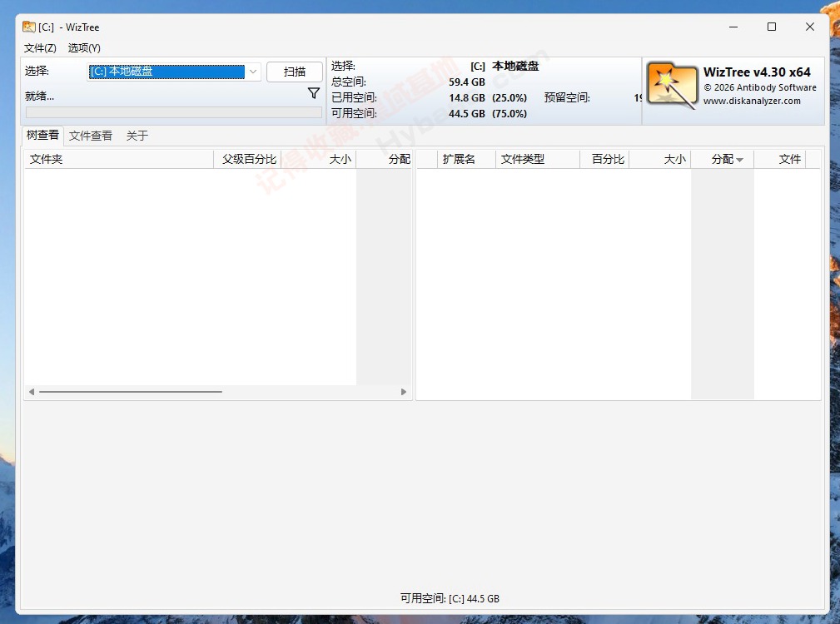Open the [C:] 本地磁盘 drive dropdown
The height and width of the screenshot is (624, 840).
pos(252,72)
